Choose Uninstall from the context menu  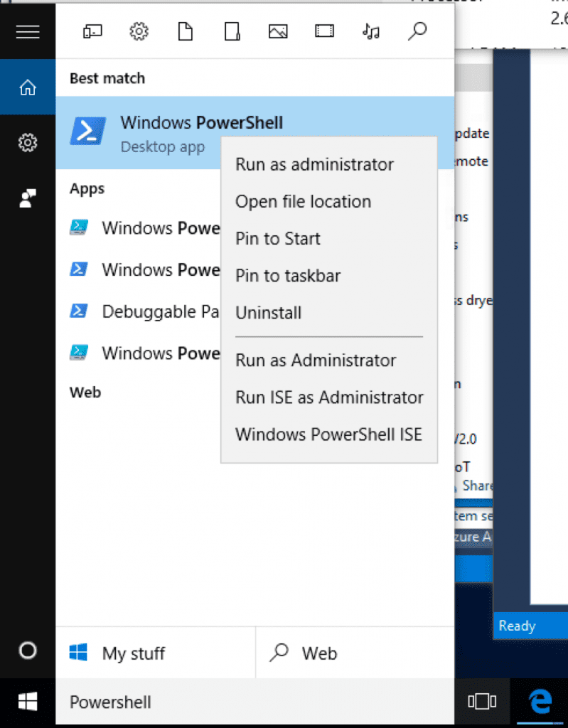269,313
